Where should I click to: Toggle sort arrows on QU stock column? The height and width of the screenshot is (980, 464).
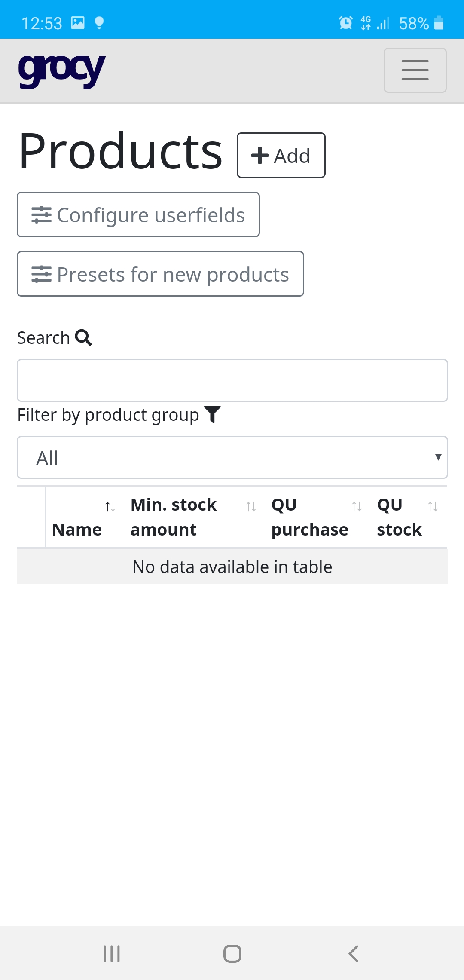[433, 507]
